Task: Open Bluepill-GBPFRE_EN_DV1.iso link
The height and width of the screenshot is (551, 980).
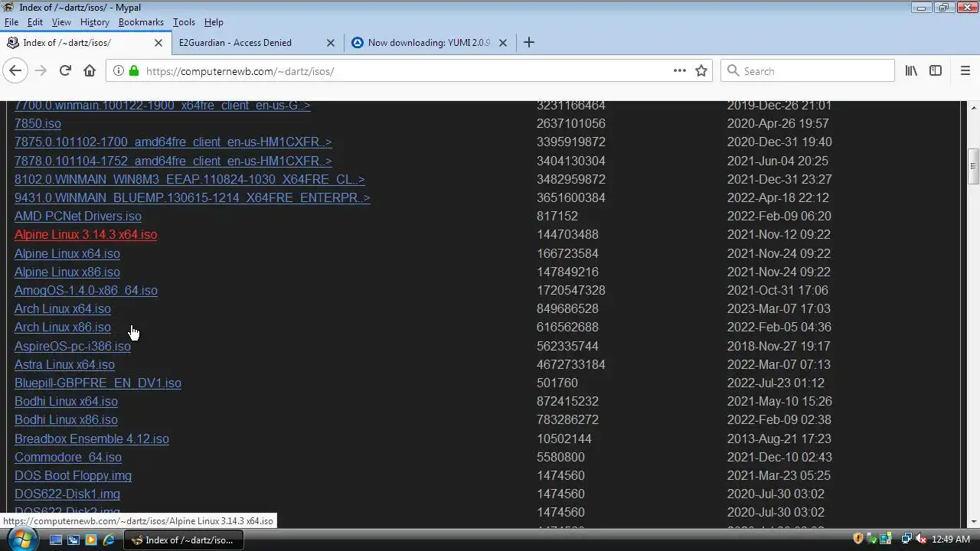Action: pyautogui.click(x=98, y=383)
